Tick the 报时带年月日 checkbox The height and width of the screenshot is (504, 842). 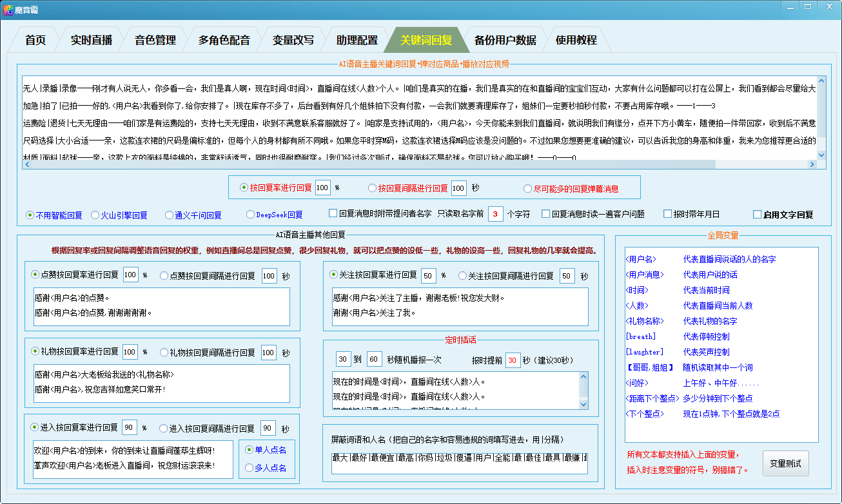tap(667, 214)
